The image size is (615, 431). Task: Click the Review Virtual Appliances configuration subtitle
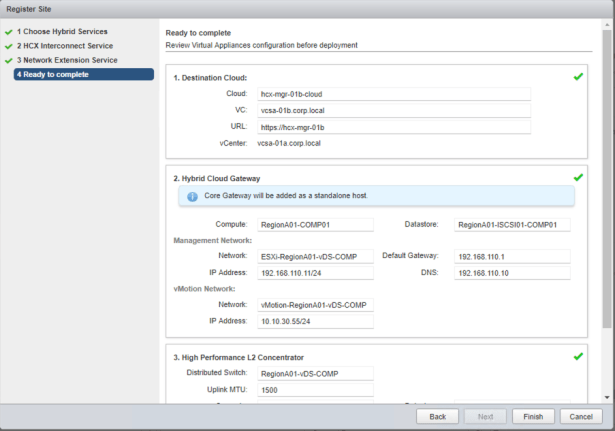tap(262, 45)
